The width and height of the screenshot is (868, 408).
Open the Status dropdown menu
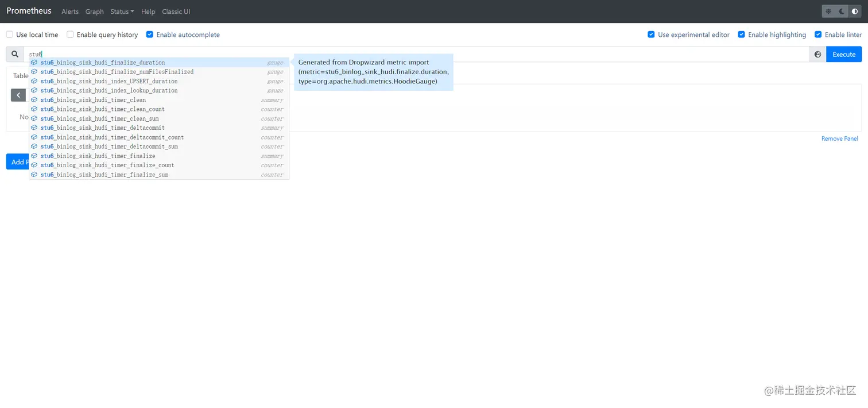click(122, 11)
